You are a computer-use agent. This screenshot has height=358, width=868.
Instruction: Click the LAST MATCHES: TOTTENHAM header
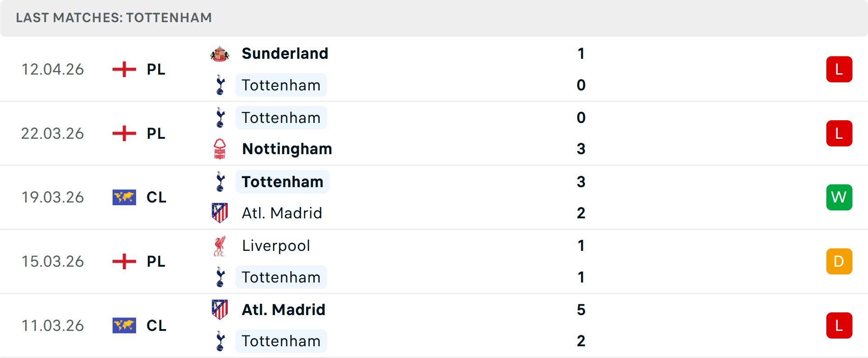click(113, 18)
